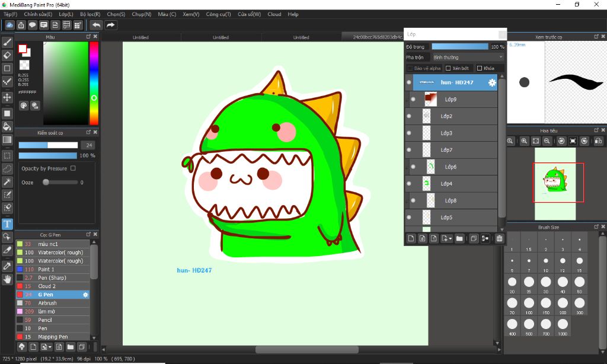The width and height of the screenshot is (607, 364).
Task: Select the Text tool
Action: [7, 224]
